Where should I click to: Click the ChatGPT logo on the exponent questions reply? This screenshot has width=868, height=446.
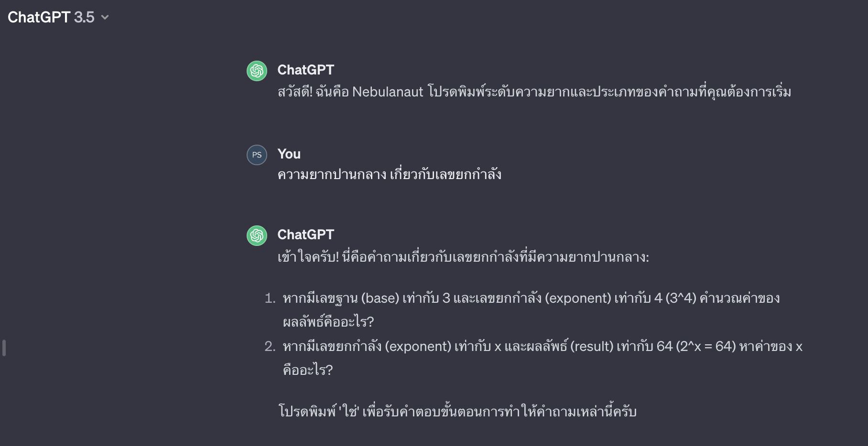(257, 235)
